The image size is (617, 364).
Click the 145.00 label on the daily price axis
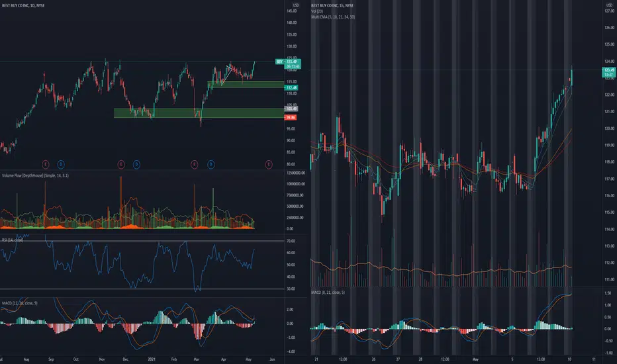[291, 11]
